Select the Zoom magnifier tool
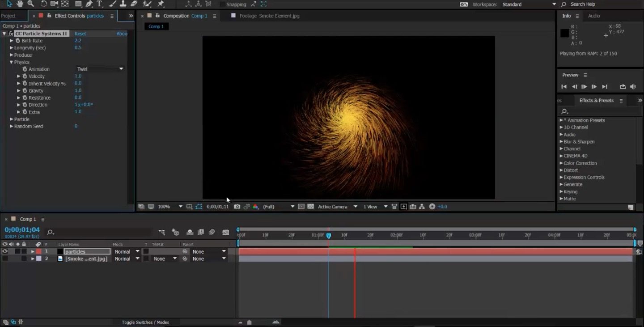The height and width of the screenshot is (327, 644). pyautogui.click(x=31, y=4)
